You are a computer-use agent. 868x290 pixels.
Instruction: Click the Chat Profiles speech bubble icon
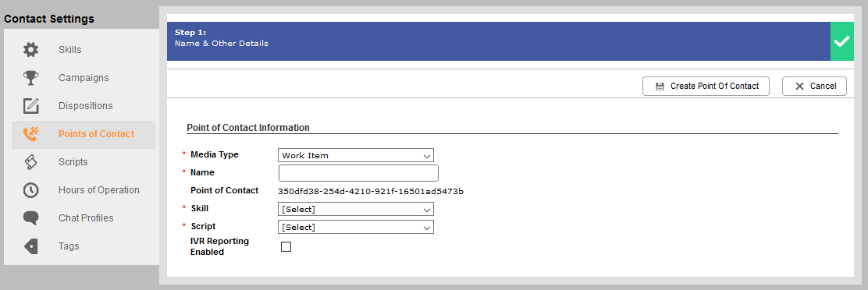pyautogui.click(x=31, y=218)
